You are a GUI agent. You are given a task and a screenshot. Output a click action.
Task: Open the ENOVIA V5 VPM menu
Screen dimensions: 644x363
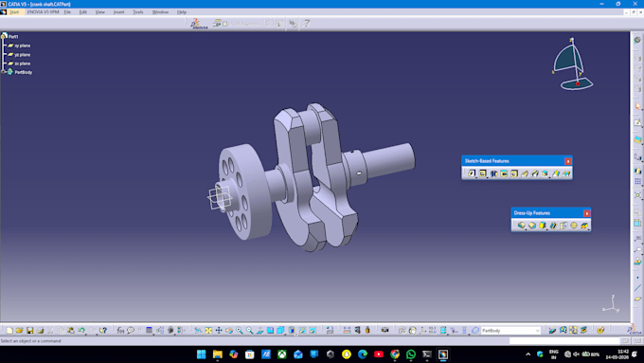pos(44,12)
